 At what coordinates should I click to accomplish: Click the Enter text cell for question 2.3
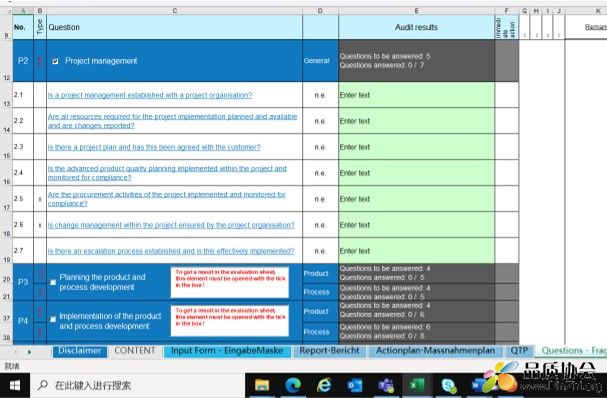416,147
